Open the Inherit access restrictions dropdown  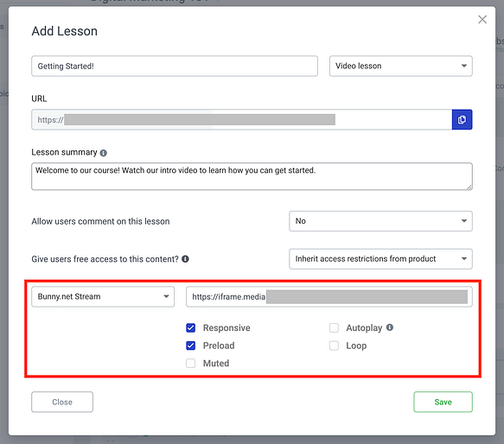point(380,259)
